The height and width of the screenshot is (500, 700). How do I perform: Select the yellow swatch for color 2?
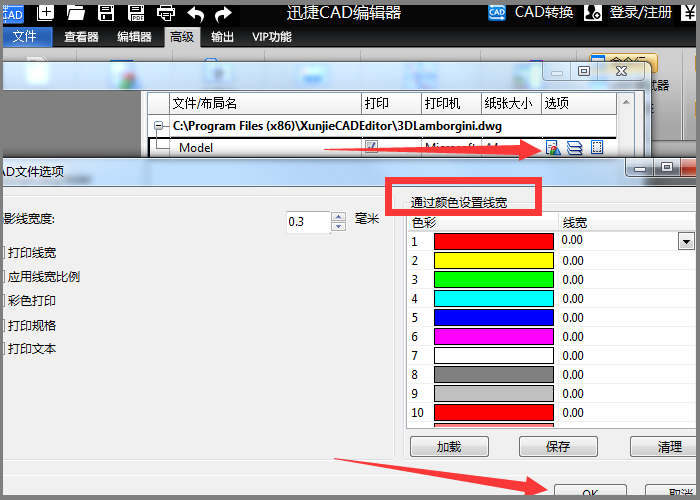coord(494,260)
